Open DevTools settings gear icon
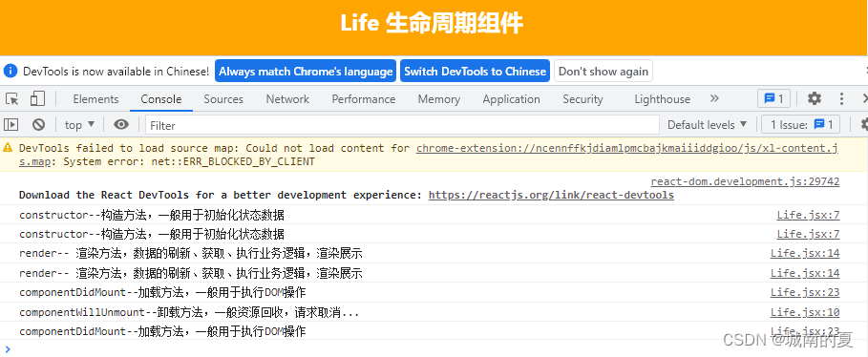Viewport: 868px width, 357px height. pyautogui.click(x=814, y=98)
